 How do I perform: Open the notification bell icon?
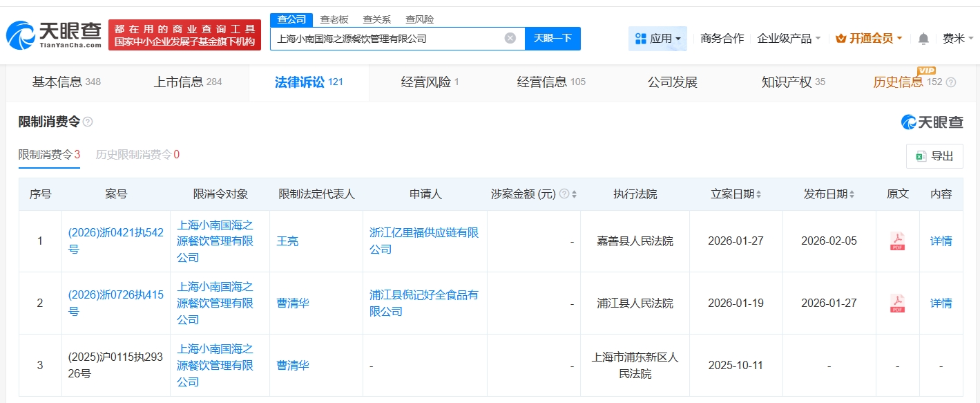[x=923, y=39]
